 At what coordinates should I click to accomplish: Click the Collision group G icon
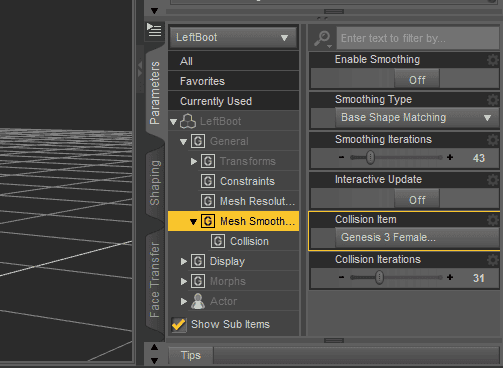218,241
